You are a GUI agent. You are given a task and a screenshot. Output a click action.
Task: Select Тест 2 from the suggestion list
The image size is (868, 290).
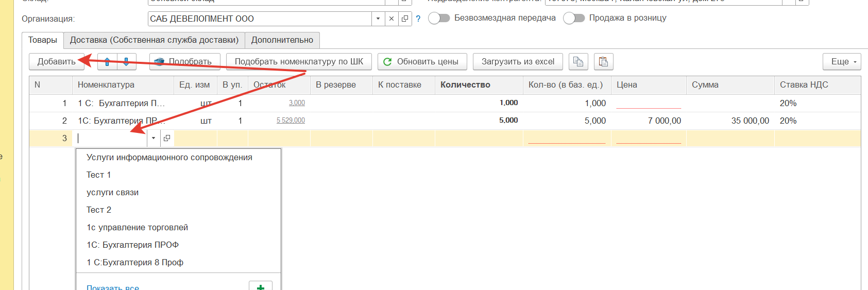coord(99,210)
